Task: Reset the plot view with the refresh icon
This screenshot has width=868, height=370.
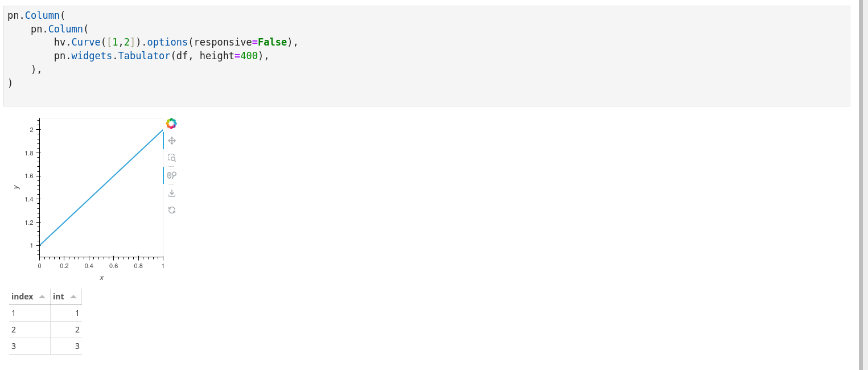Action: tap(171, 210)
